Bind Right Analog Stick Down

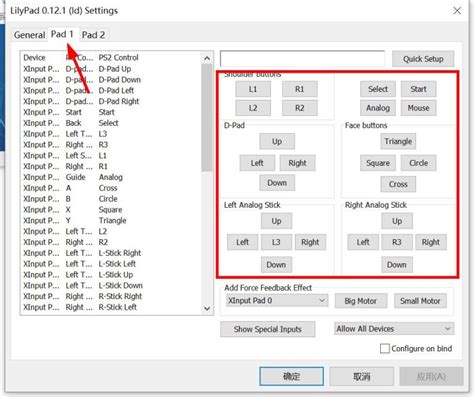397,265
